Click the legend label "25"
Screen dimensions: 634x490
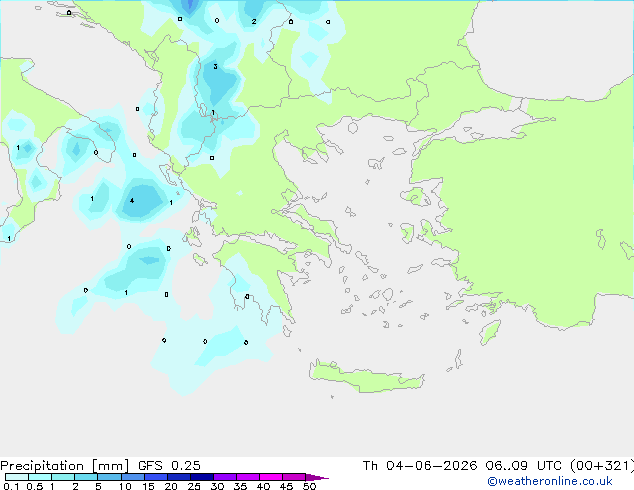pyautogui.click(x=194, y=486)
